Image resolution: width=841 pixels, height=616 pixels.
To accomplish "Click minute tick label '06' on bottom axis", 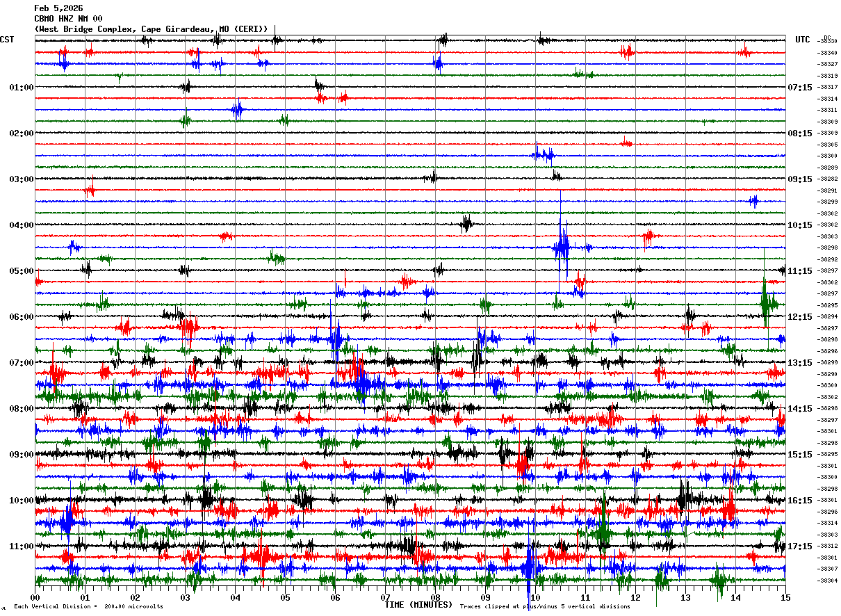I will pyautogui.click(x=335, y=597).
